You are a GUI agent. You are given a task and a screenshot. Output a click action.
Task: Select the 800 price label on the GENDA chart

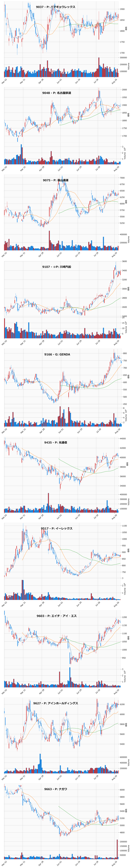point(125,353)
